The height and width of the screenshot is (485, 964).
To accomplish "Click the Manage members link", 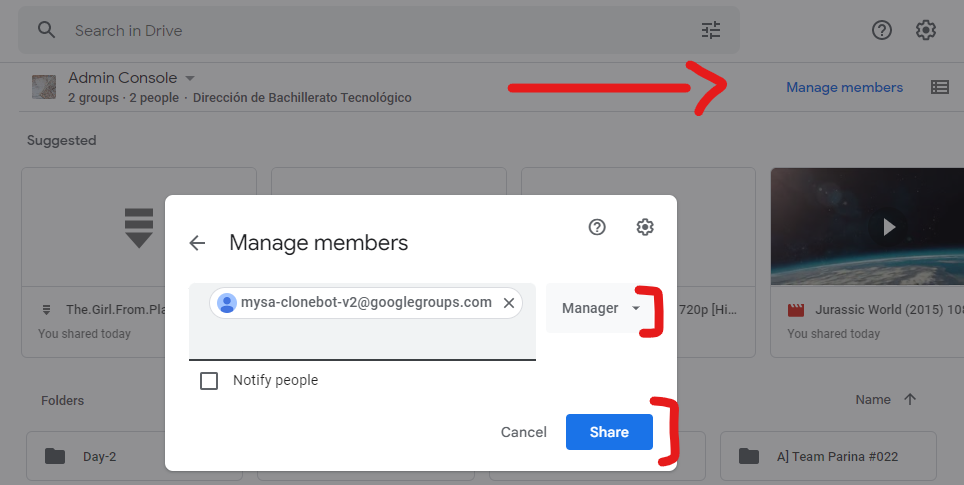I will tap(844, 87).
